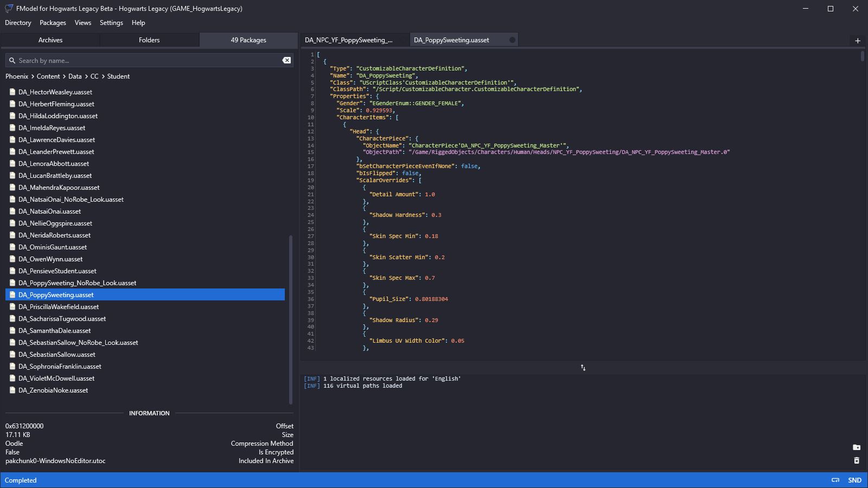This screenshot has height=488, width=868.
Task: Close the DA_PoppySweeting.uasset tab via its dot
Action: coord(512,40)
